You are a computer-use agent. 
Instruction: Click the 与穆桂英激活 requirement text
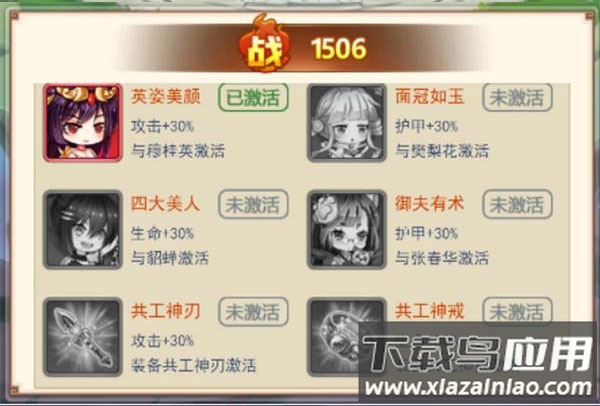[x=178, y=151]
